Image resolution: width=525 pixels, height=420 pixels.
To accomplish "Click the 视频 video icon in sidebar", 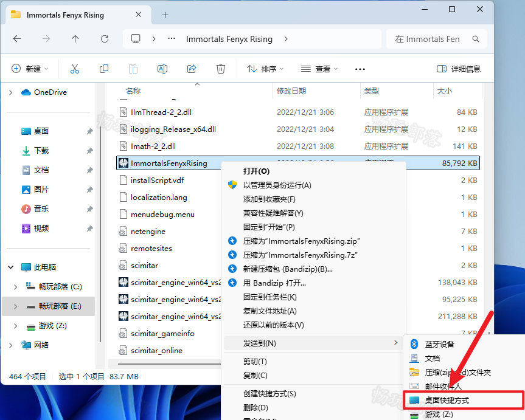I will pos(26,229).
